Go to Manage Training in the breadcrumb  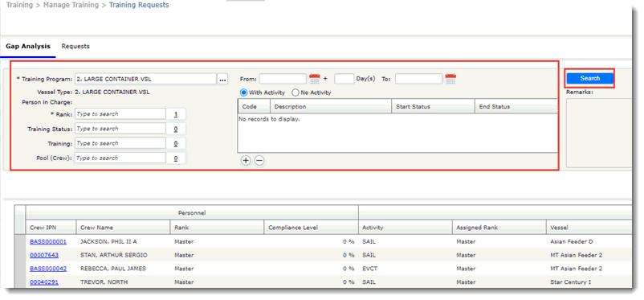pyautogui.click(x=71, y=5)
